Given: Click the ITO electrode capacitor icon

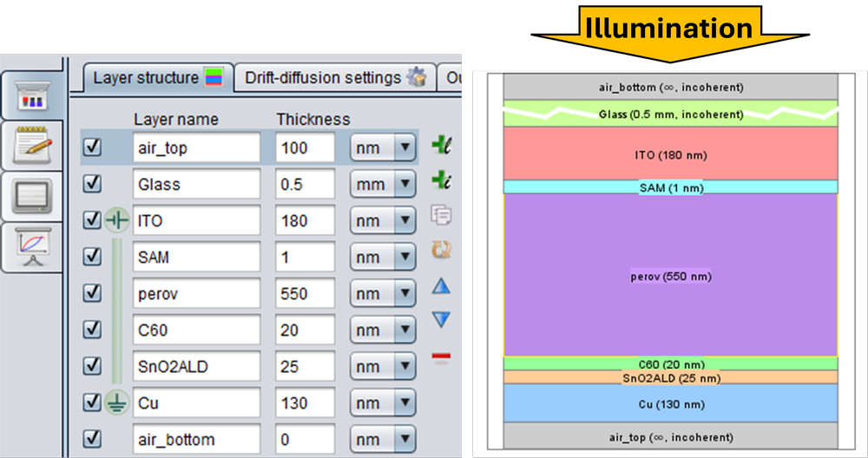Looking at the screenshot, I should point(117,220).
